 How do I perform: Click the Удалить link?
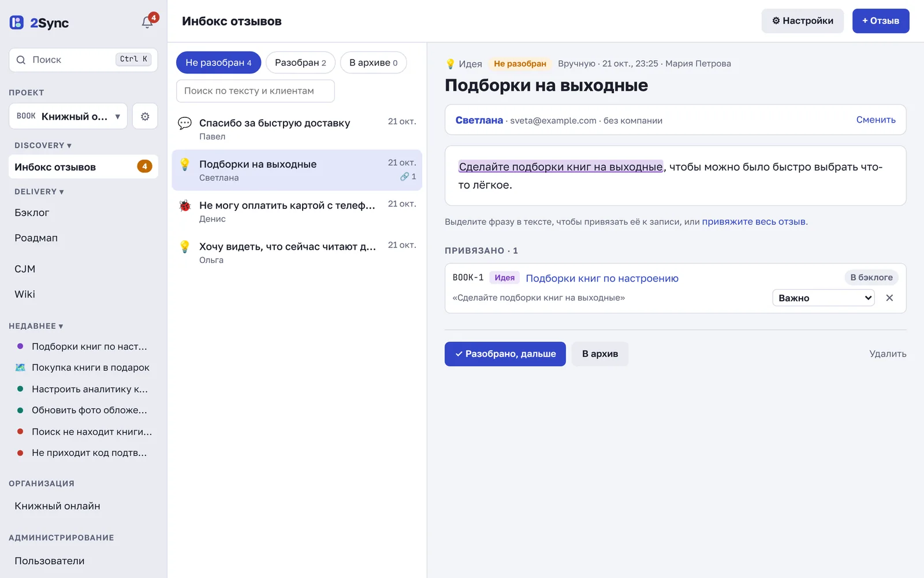click(x=888, y=354)
